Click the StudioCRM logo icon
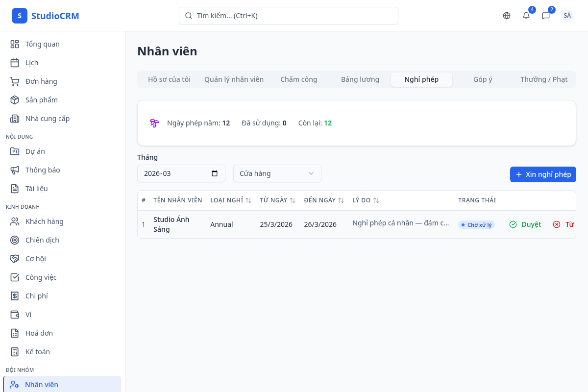 (20, 16)
